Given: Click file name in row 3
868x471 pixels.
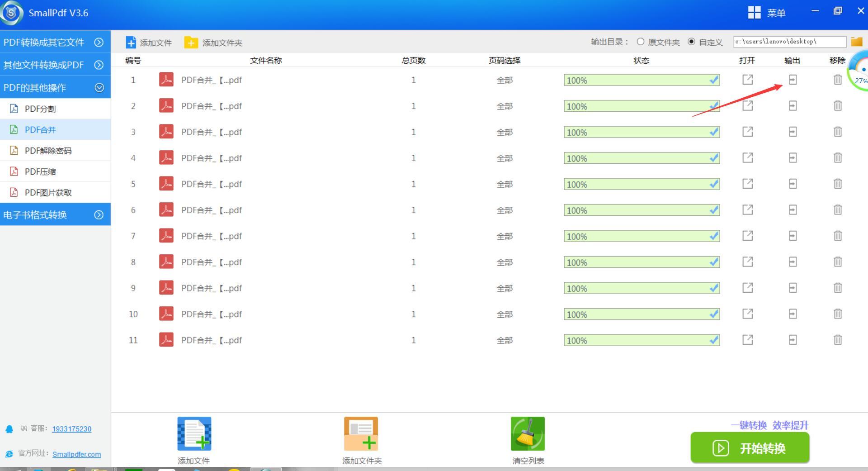Looking at the screenshot, I should pos(212,132).
